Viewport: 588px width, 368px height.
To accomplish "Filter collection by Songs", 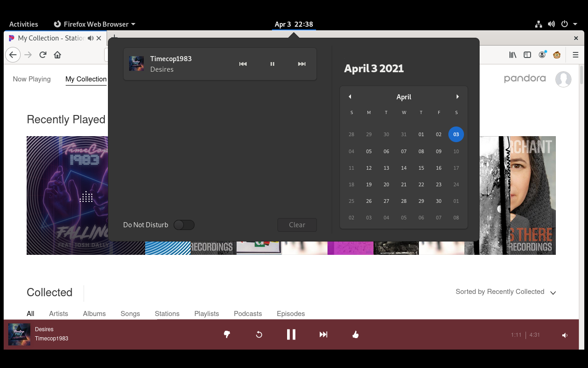I will pos(130,314).
